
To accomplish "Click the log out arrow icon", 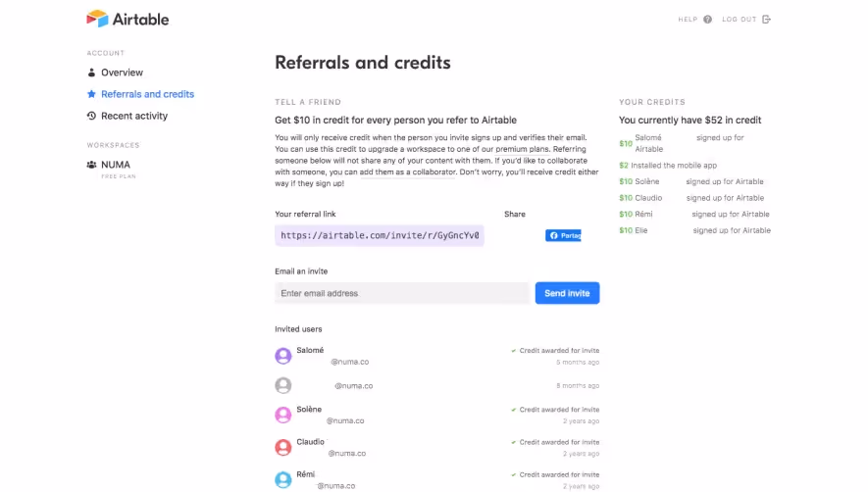I will [x=766, y=20].
